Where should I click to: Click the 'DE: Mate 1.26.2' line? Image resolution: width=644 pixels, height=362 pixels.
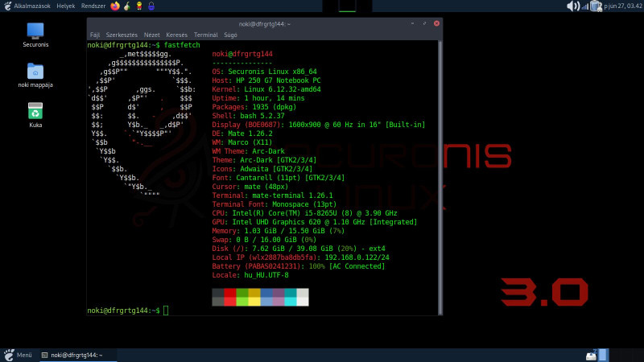(x=242, y=134)
